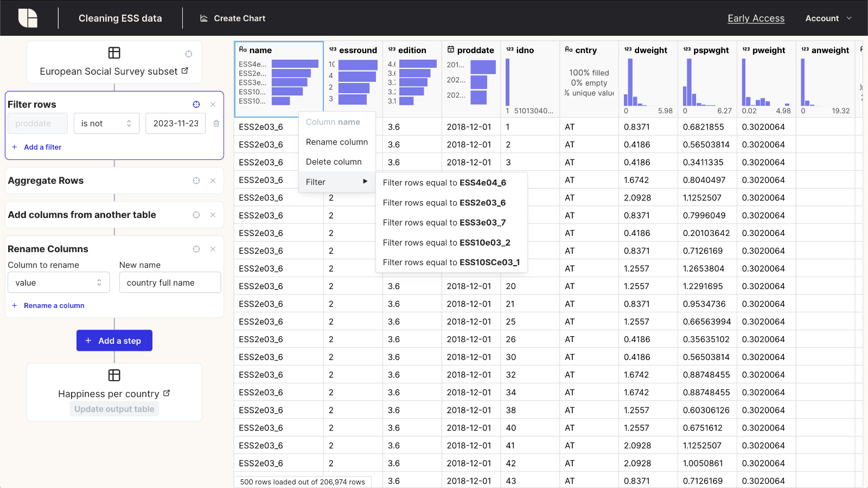Click the number type icon on pweight column

(746, 49)
